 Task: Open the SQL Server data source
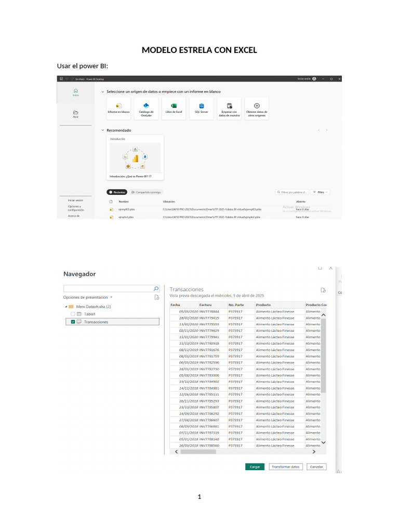[202, 108]
